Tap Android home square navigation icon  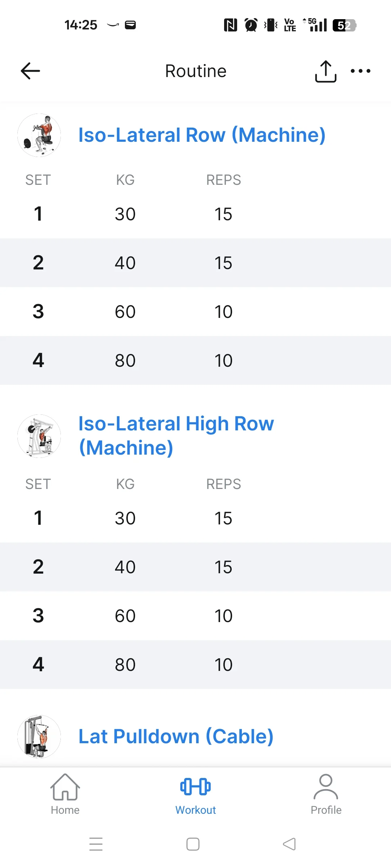pos(193,844)
